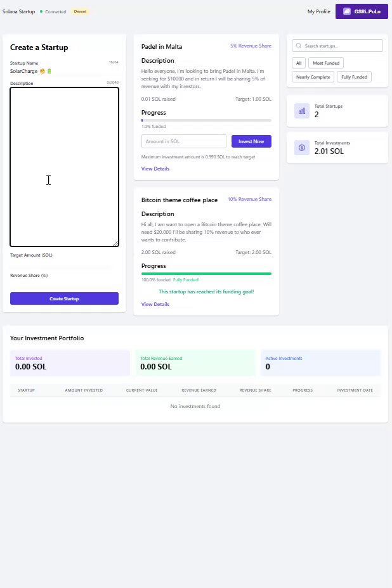Image resolution: width=392 pixels, height=588 pixels.
Task: Open My Profile page
Action: [x=319, y=11]
